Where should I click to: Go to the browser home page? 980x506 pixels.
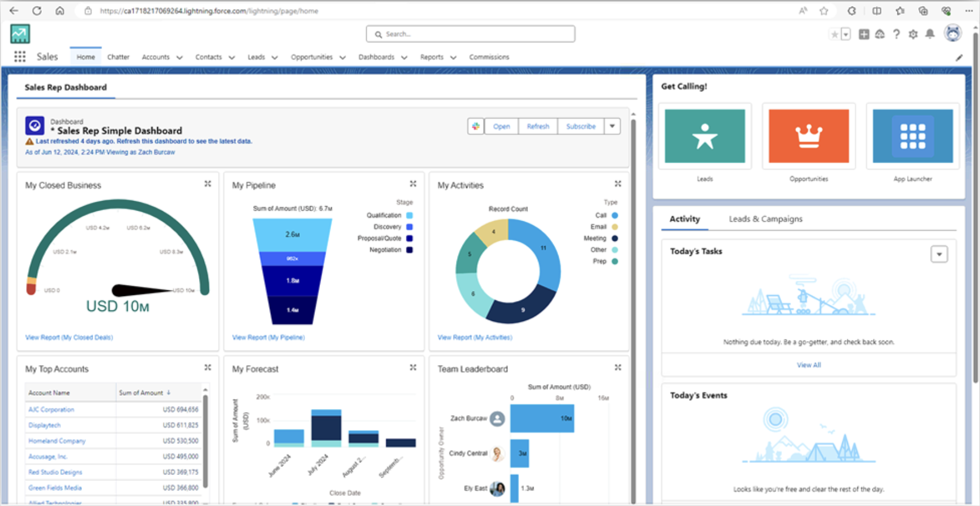coord(60,11)
